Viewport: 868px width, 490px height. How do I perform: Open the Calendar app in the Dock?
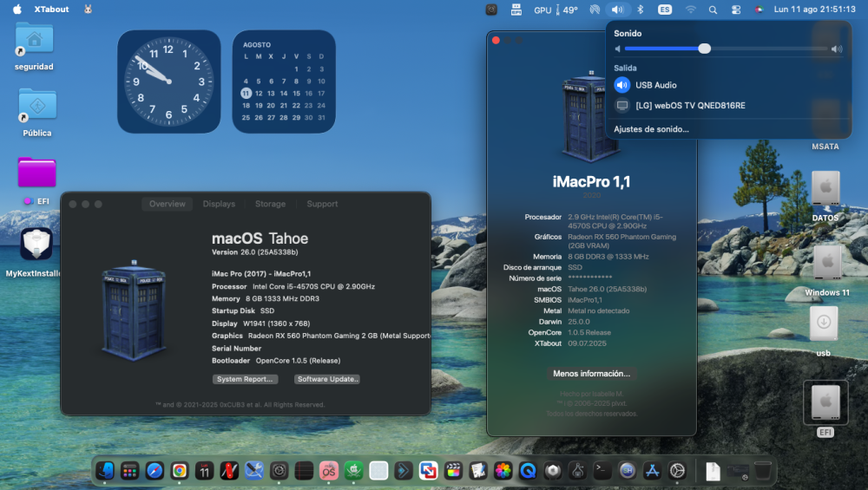click(x=204, y=471)
